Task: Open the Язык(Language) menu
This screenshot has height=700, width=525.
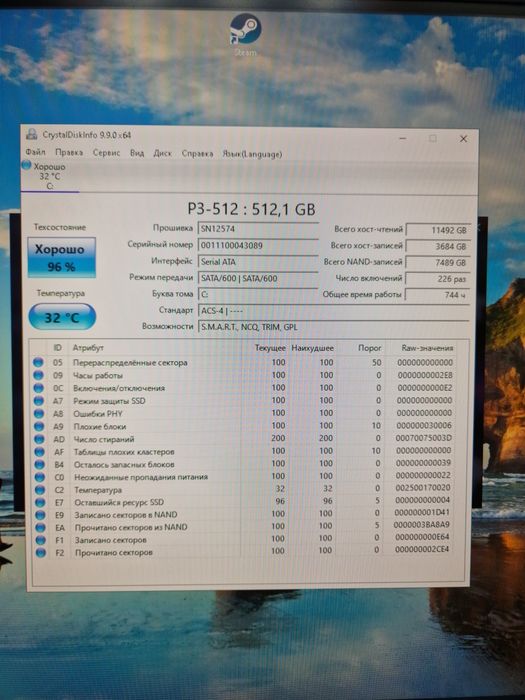Action: 252,154
